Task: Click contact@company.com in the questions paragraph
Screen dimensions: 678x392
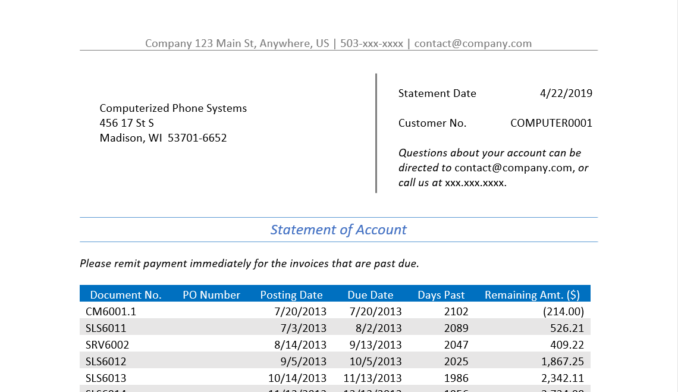Action: pyautogui.click(x=513, y=168)
